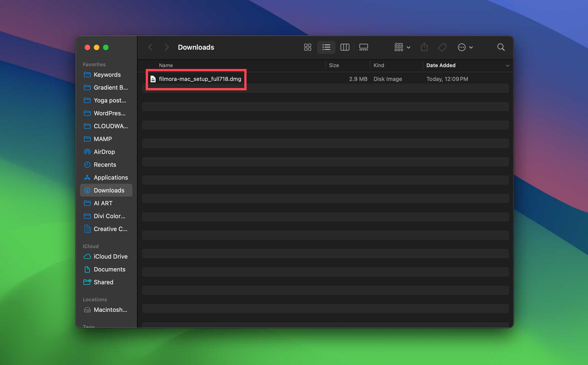The image size is (588, 365).
Task: Switch to column view
Action: [x=345, y=47]
